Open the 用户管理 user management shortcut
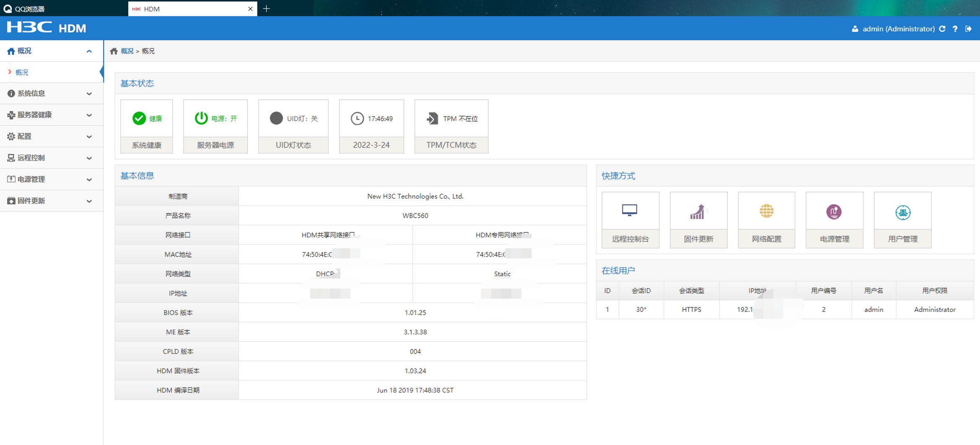Image resolution: width=980 pixels, height=445 pixels. coord(902,220)
